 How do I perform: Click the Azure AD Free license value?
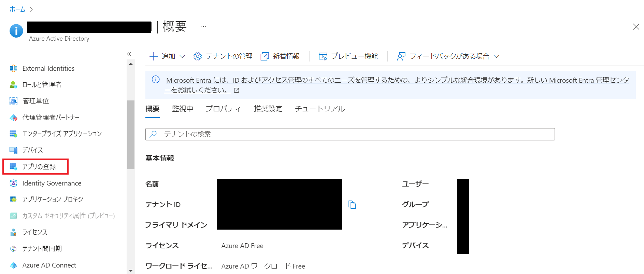[242, 246]
